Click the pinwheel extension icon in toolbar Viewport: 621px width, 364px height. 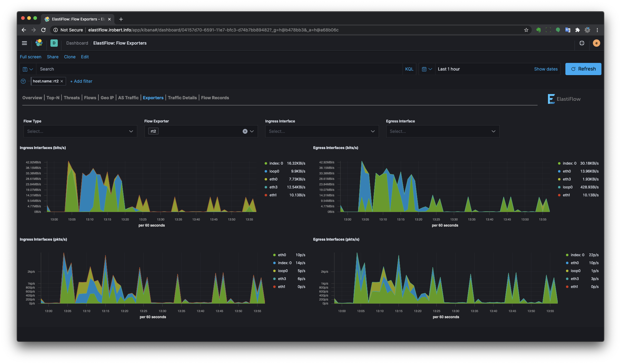click(587, 30)
